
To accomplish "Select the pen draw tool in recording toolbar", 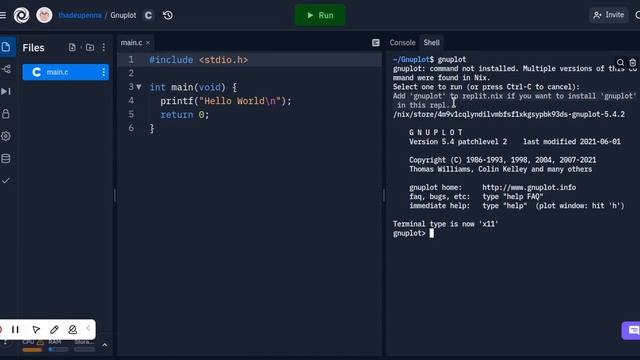I will [54, 329].
